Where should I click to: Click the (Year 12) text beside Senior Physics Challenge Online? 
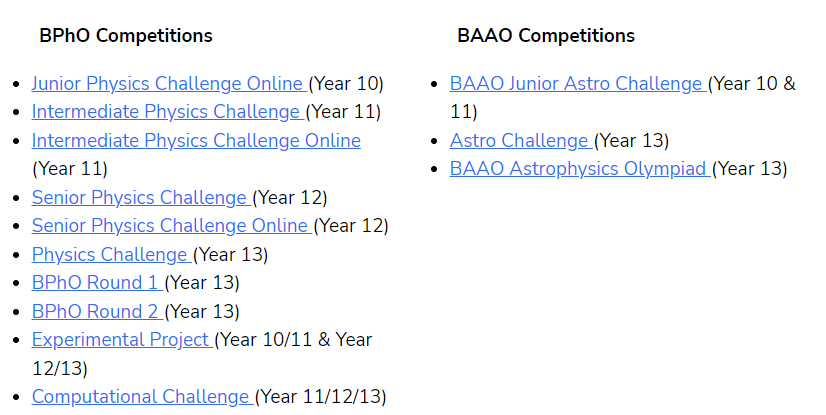tap(351, 226)
